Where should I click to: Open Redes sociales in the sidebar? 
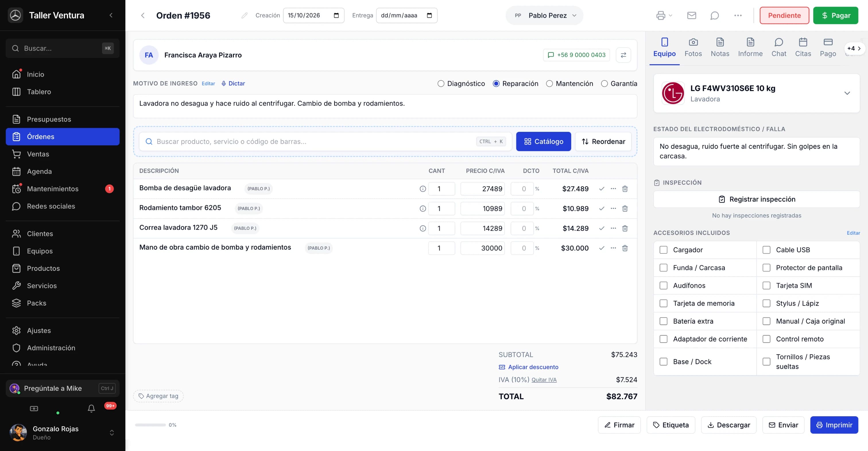click(63, 206)
